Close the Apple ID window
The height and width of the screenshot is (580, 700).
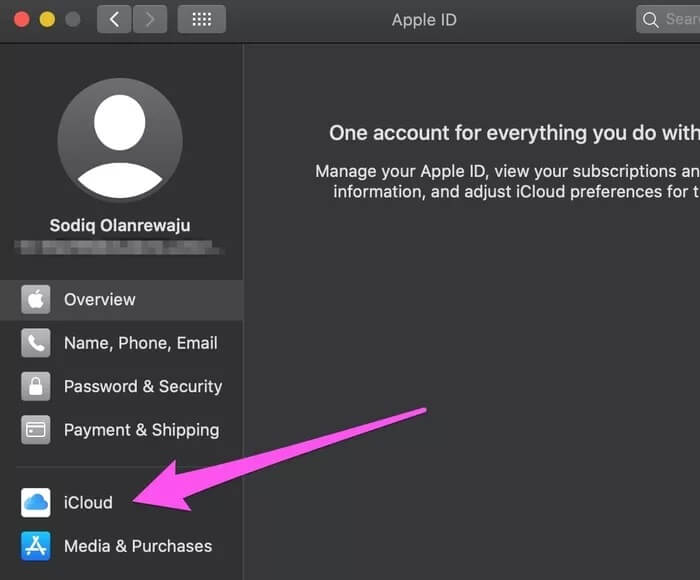coord(21,20)
